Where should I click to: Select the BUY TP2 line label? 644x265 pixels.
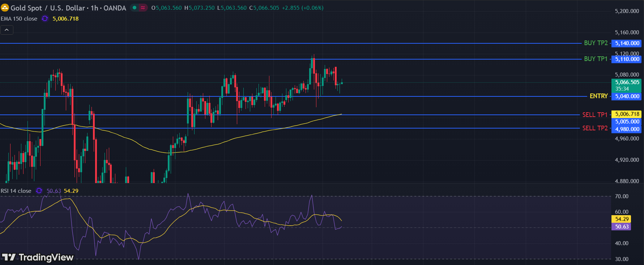[596, 43]
